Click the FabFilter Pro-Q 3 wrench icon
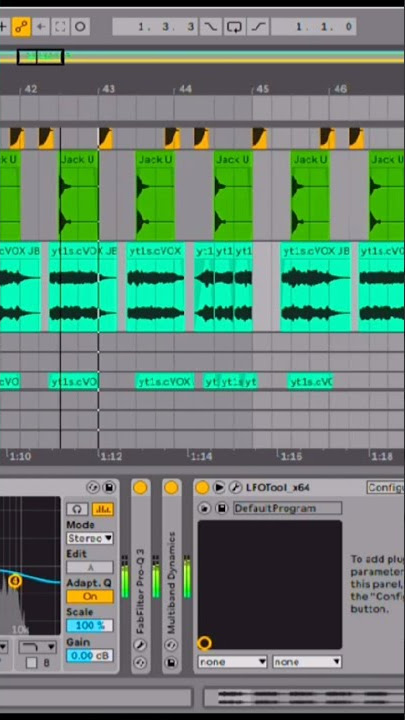This screenshot has width=405, height=720. (141, 646)
